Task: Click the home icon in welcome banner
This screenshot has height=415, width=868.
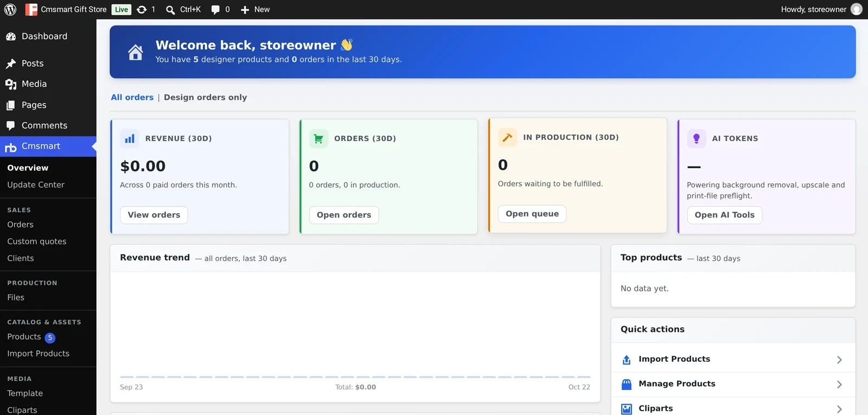Action: [x=136, y=52]
